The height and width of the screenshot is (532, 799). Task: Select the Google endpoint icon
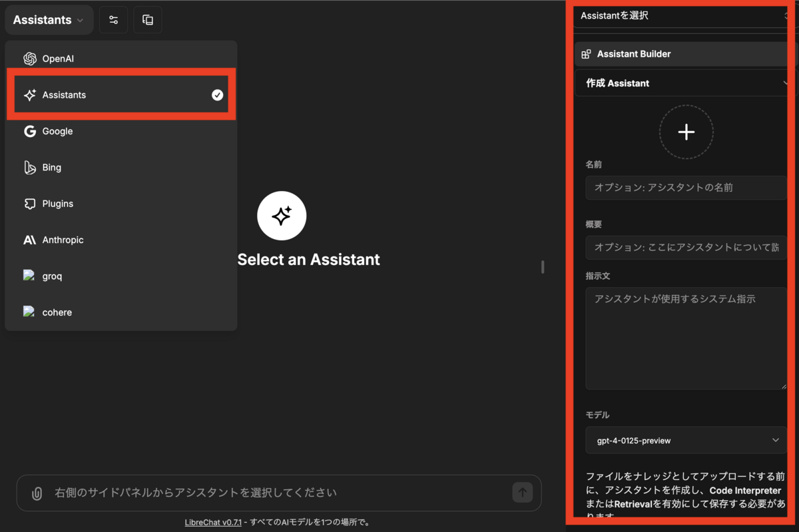pyautogui.click(x=30, y=131)
